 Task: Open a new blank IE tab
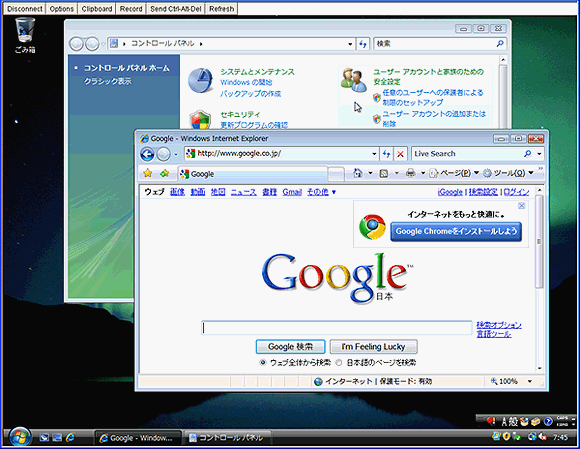pyautogui.click(x=336, y=174)
